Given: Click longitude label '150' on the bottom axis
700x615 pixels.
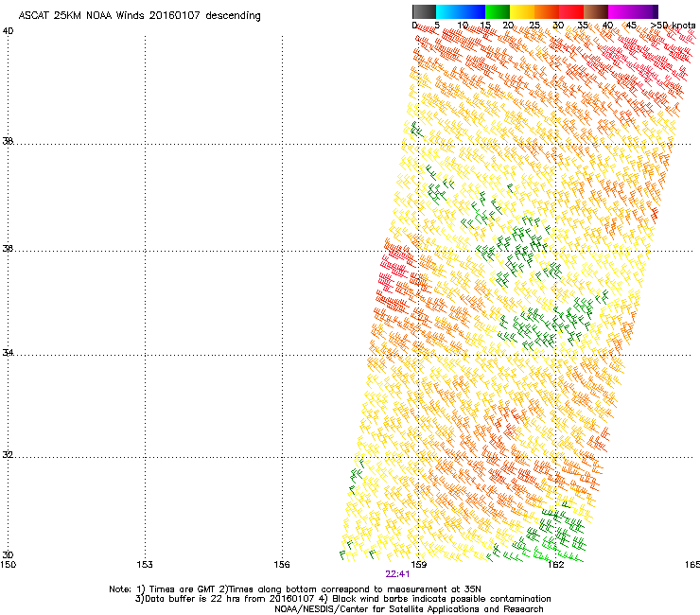Looking at the screenshot, I should pos(9,565).
